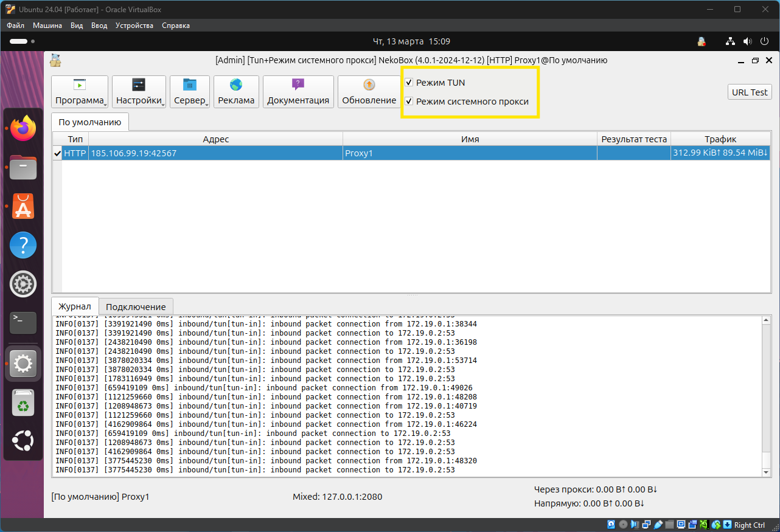Select the По умолчанию group tab
780x532 pixels.
coord(90,122)
